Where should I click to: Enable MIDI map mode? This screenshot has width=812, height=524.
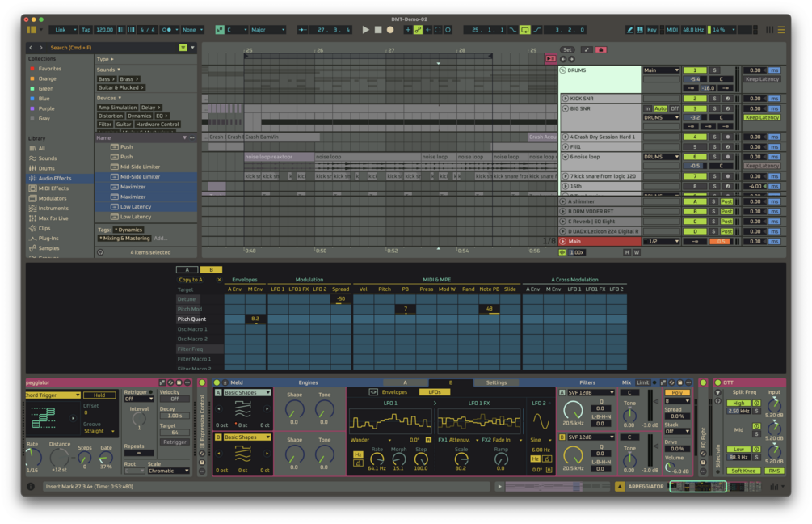click(x=672, y=30)
